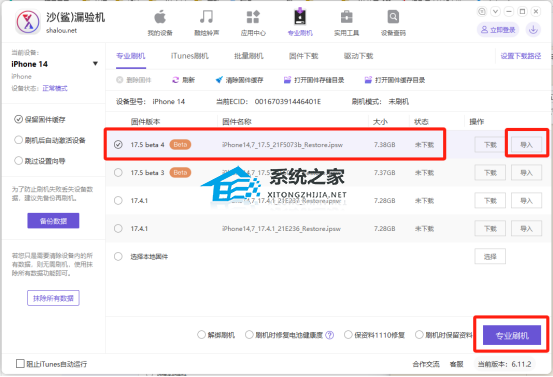Open the title bar menu chevron dropdown
This screenshot has height=377, width=553.
(x=495, y=12)
